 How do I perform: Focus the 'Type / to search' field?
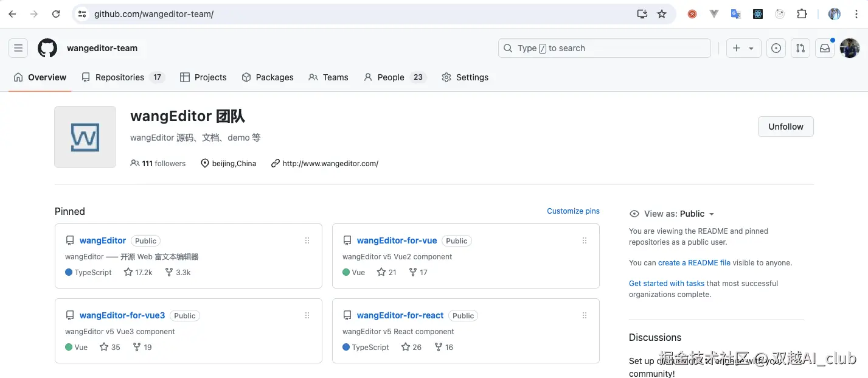coord(604,48)
